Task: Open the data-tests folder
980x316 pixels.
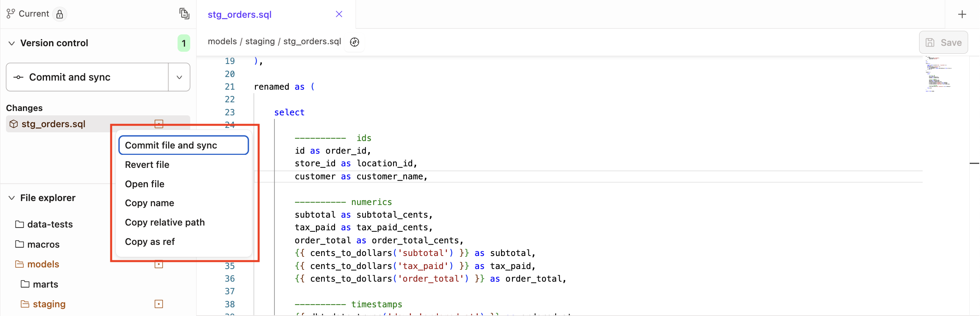Action: tap(50, 224)
